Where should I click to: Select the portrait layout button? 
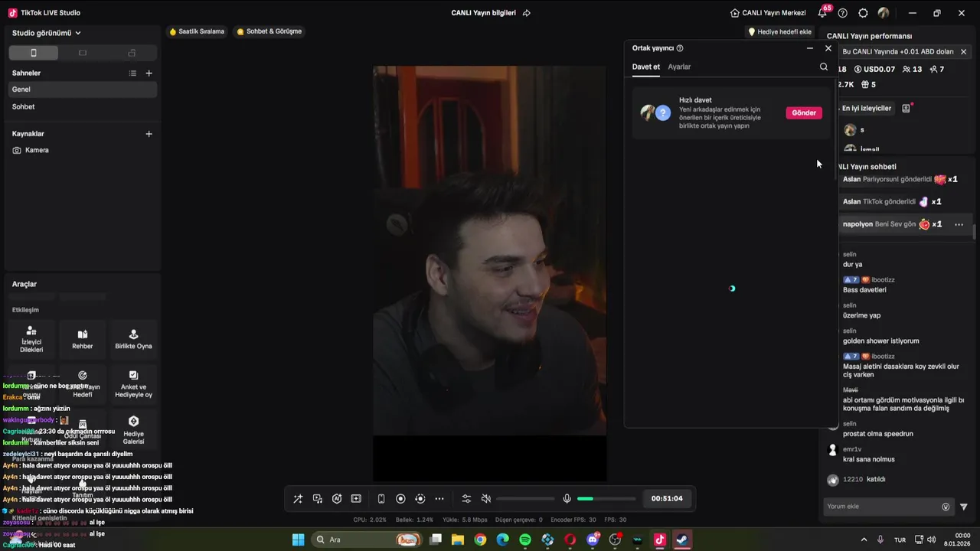[x=33, y=53]
